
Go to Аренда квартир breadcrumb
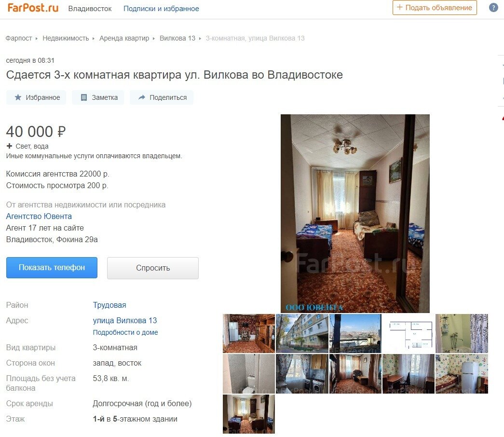point(124,38)
